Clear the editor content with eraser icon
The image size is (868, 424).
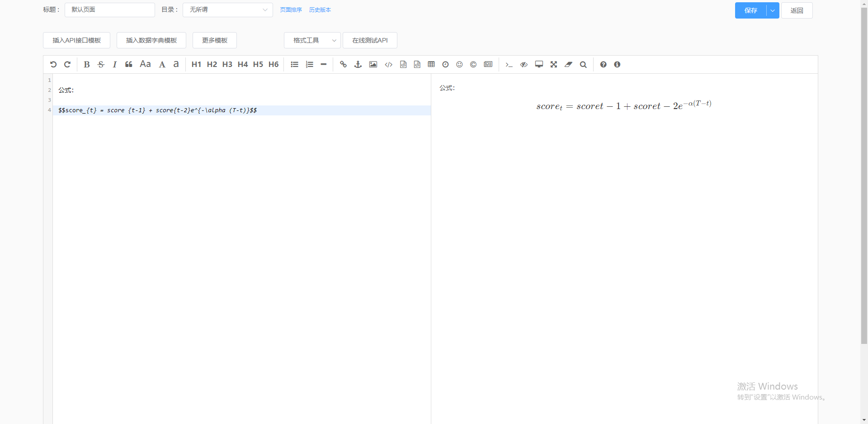point(568,64)
